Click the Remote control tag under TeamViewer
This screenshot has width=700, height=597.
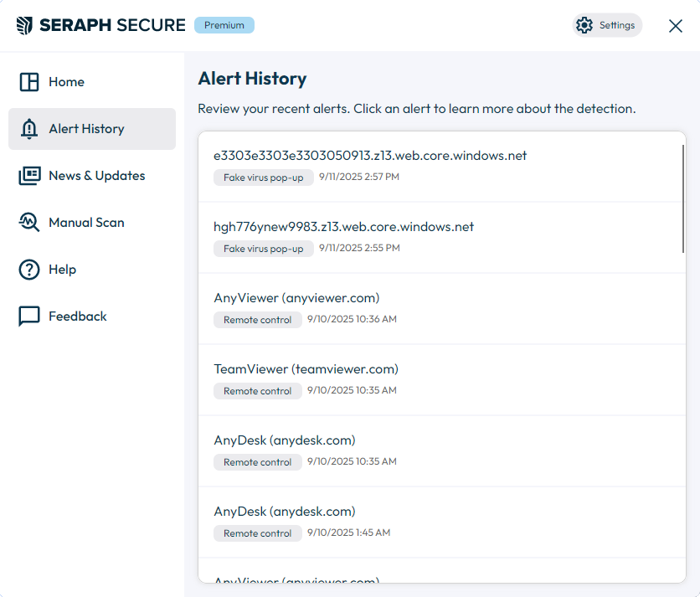258,391
